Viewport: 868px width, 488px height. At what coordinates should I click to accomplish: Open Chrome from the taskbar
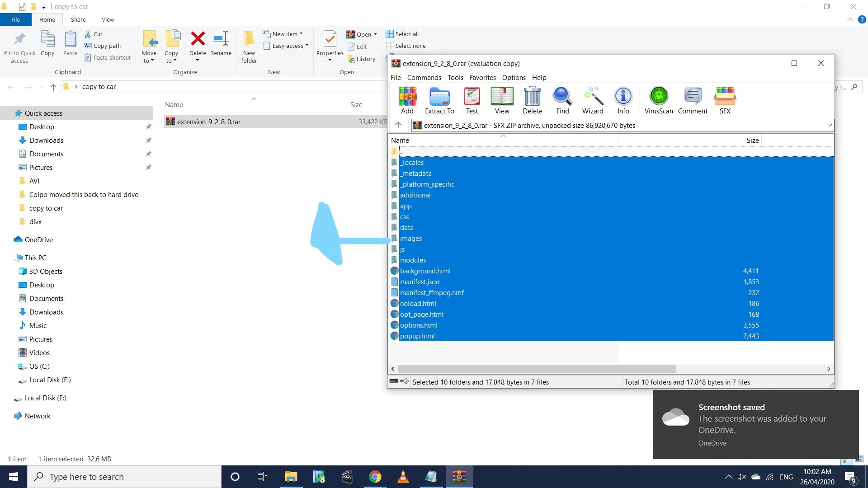[x=375, y=477]
